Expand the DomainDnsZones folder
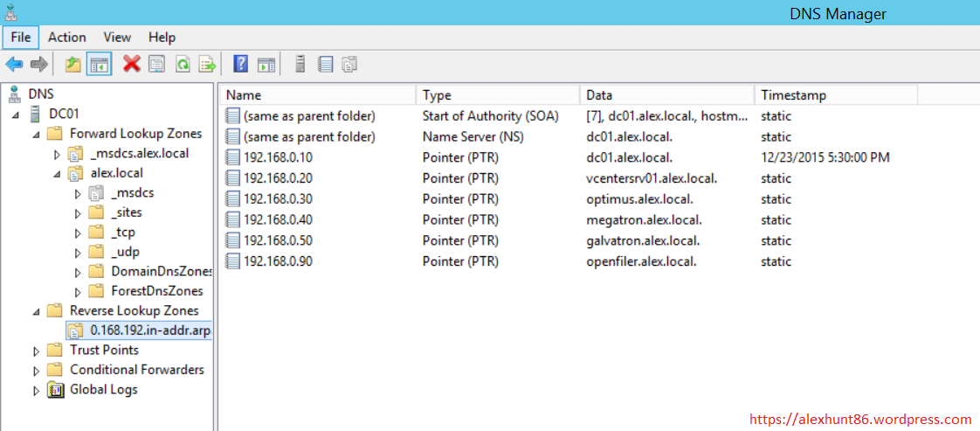The height and width of the screenshot is (431, 980). click(x=78, y=272)
